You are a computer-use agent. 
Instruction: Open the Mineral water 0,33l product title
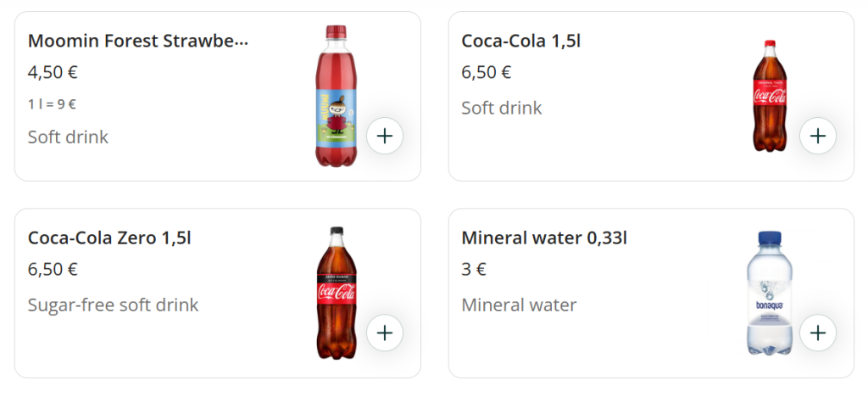(x=544, y=238)
